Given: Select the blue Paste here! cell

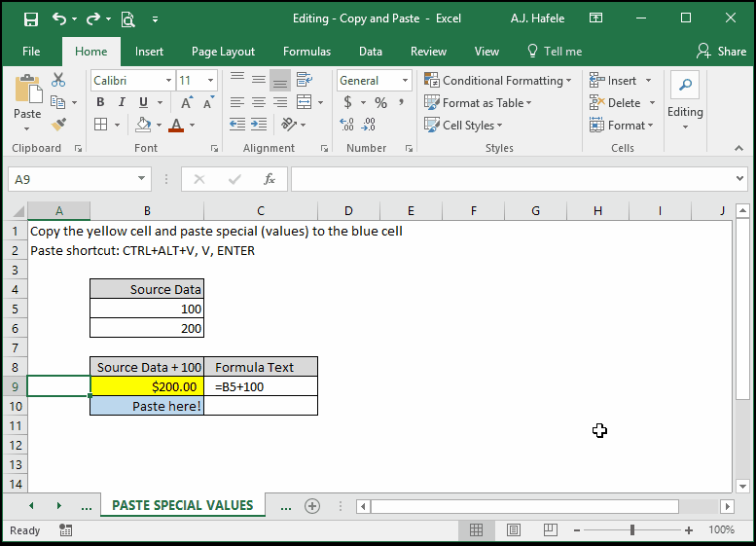Looking at the screenshot, I should 147,406.
